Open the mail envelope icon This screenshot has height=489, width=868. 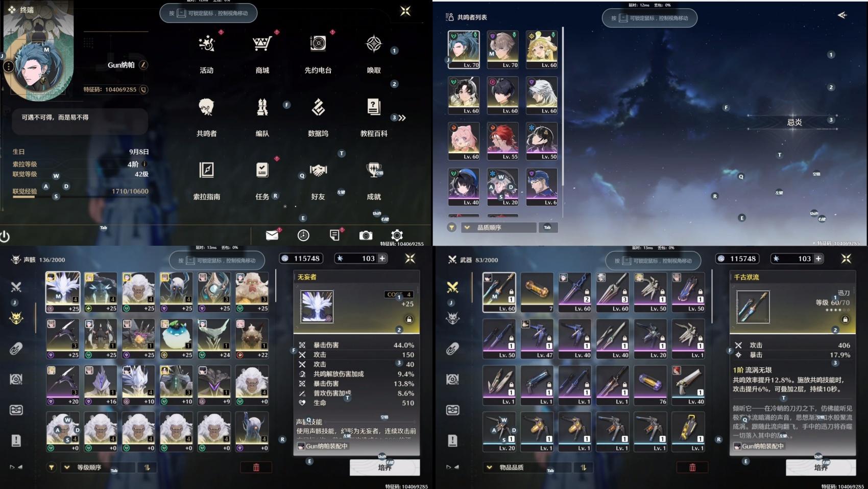click(272, 235)
